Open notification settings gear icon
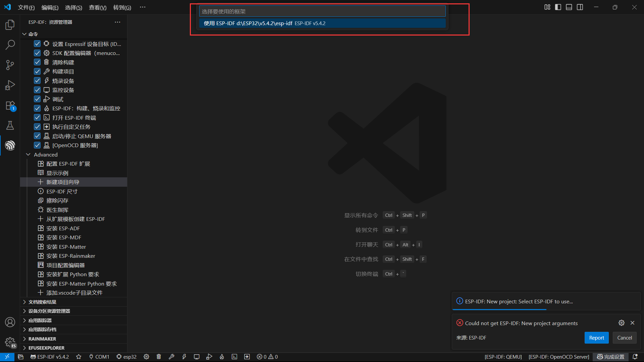 [622, 323]
